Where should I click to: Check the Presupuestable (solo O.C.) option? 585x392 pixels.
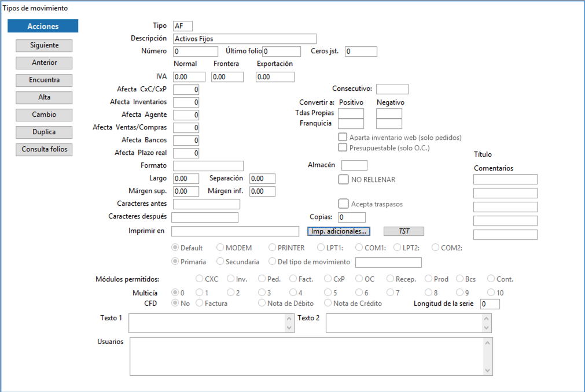[343, 147]
